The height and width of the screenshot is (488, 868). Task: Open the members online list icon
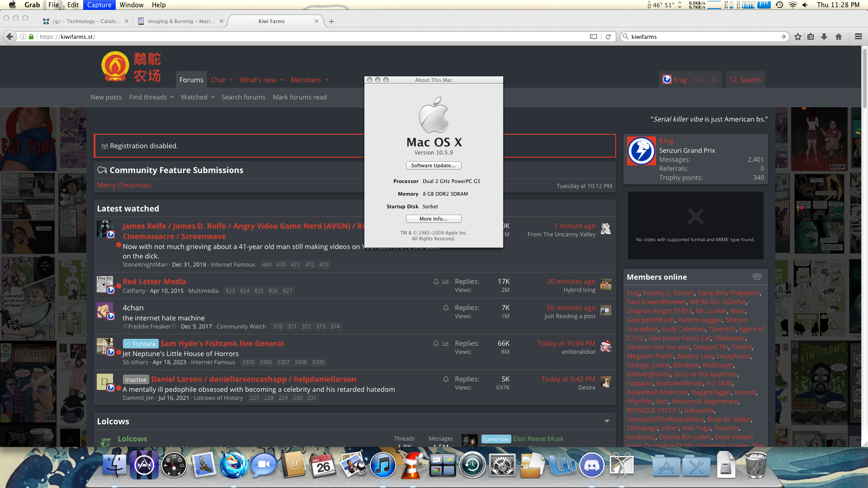coord(757,277)
